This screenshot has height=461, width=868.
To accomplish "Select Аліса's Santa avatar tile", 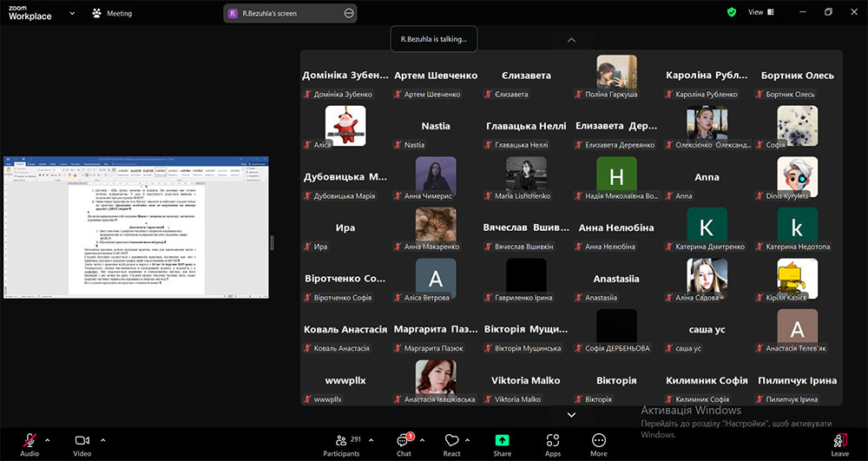I will 345,128.
